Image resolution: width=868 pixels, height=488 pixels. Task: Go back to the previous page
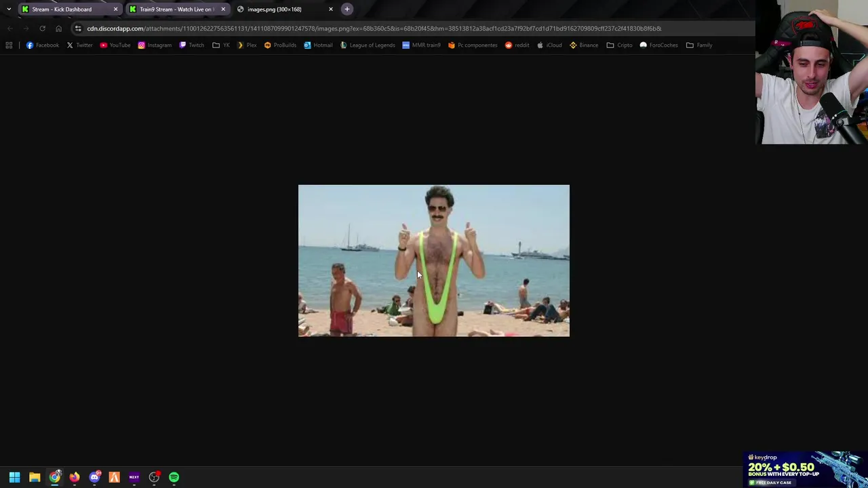click(9, 28)
